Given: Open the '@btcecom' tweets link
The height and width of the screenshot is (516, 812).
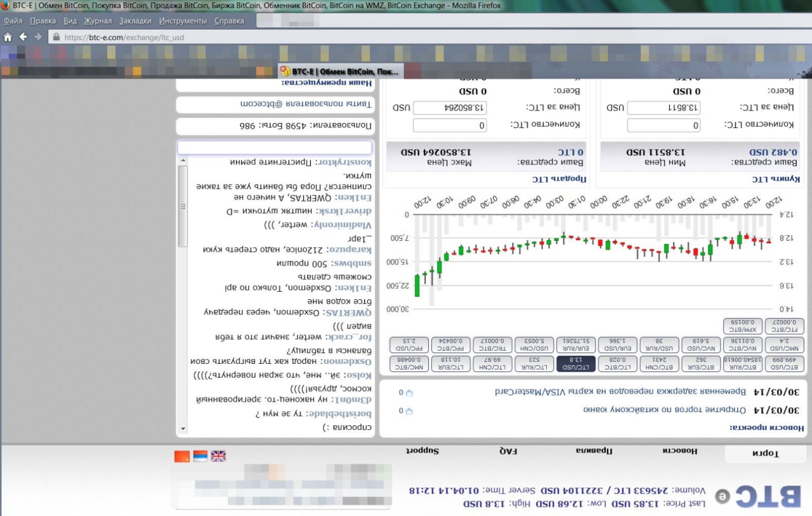Looking at the screenshot, I should coord(306,103).
